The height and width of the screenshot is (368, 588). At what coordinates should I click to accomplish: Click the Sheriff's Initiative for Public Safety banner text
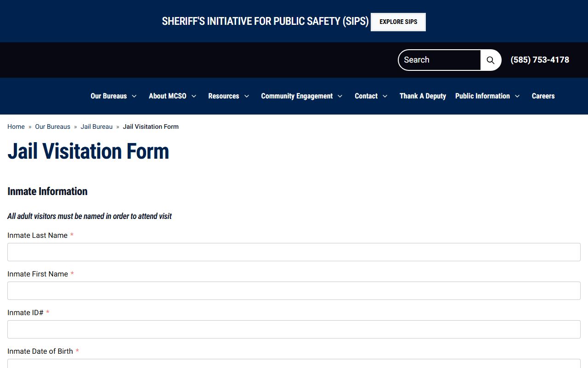pyautogui.click(x=265, y=22)
